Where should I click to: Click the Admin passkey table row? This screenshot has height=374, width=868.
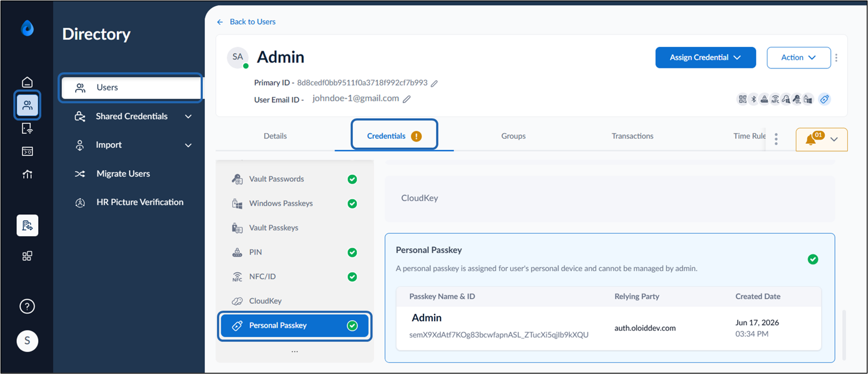click(609, 328)
